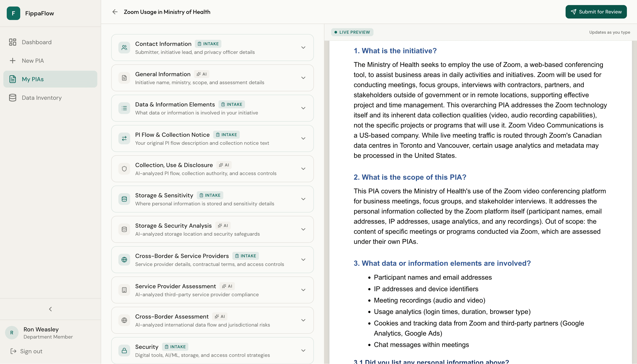The width and height of the screenshot is (637, 364).
Task: Expand the PI Flow & Collection Notice section
Action: (x=303, y=138)
